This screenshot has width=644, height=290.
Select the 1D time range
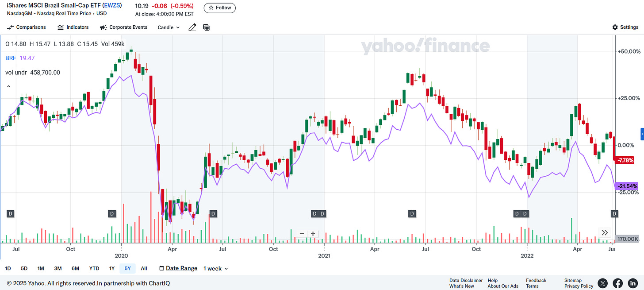(x=8, y=268)
